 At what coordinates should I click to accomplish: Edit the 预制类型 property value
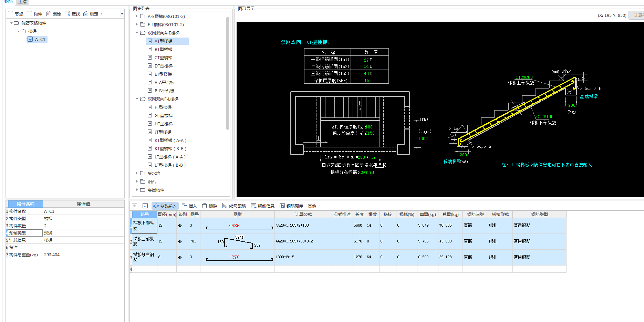click(x=83, y=233)
